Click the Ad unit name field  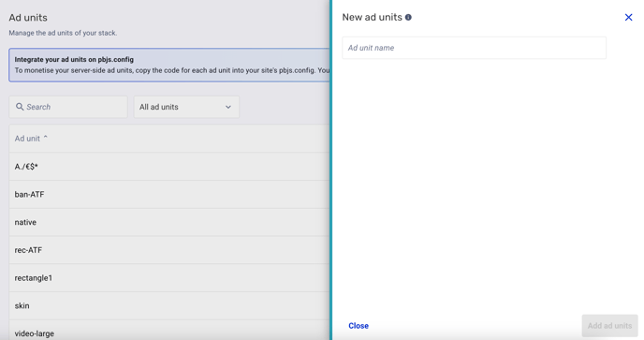474,48
